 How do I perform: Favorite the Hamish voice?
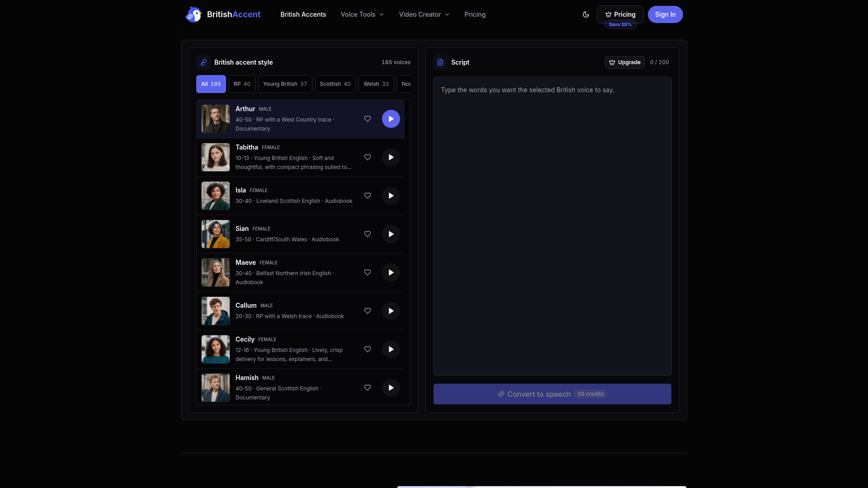(368, 388)
